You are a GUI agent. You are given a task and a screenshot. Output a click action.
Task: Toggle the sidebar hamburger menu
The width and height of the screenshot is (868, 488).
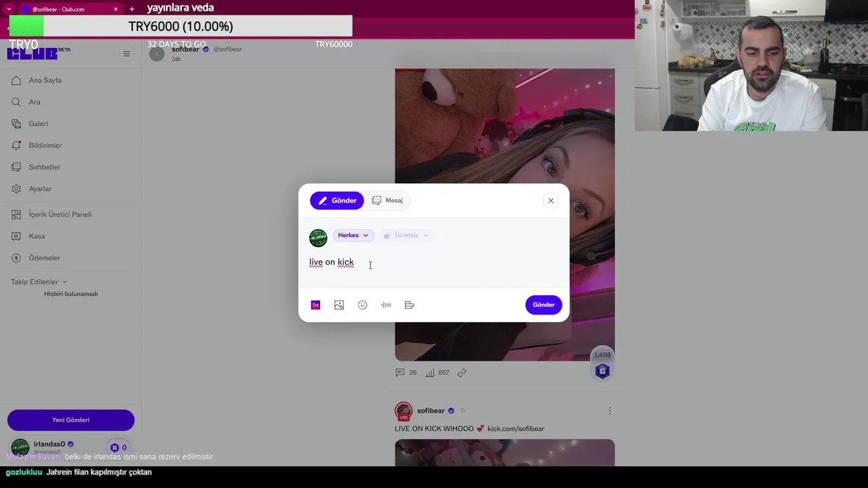[126, 54]
